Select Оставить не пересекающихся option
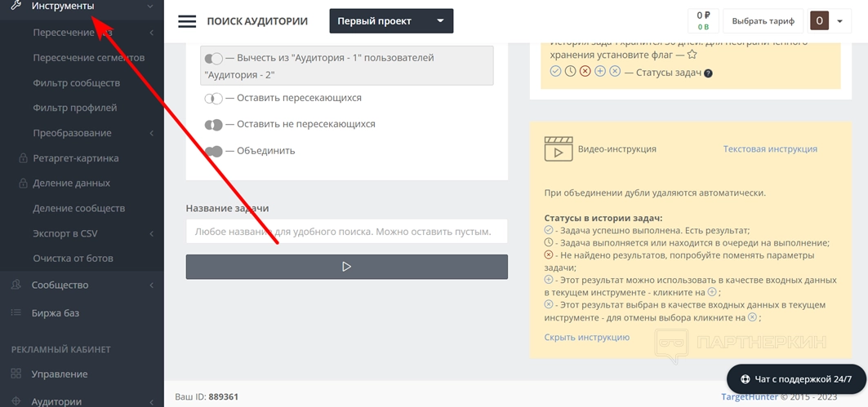868x407 pixels. [x=290, y=125]
